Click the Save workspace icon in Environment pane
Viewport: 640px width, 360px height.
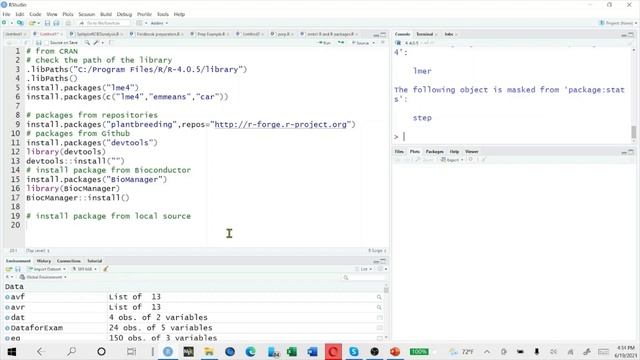18,269
